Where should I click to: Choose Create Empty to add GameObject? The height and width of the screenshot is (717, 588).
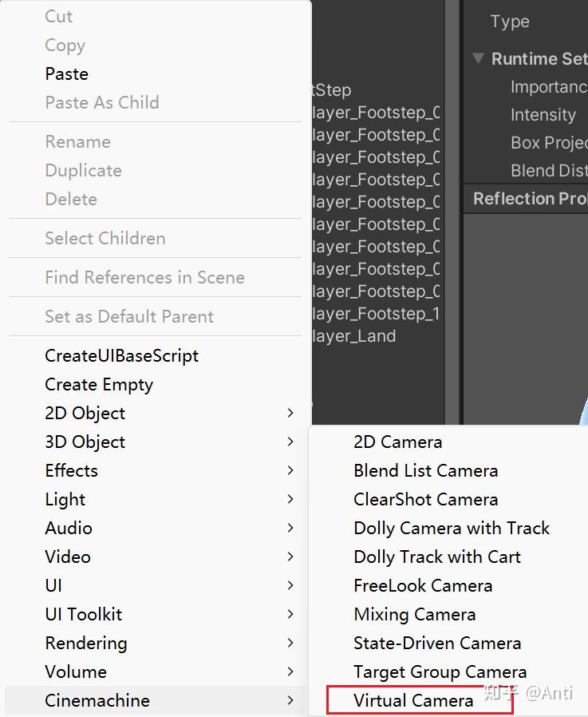99,384
